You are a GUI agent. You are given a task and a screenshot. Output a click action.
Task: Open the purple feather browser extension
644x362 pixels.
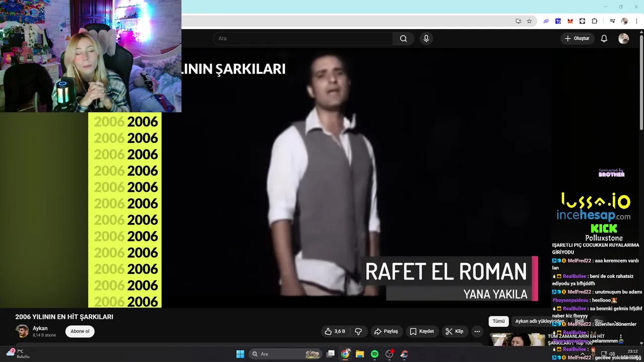546,21
